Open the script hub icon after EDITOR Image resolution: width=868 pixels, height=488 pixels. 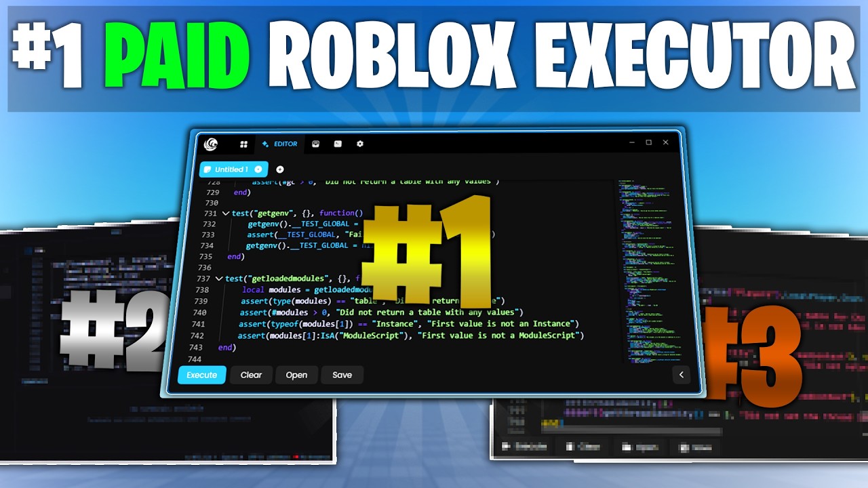[315, 144]
